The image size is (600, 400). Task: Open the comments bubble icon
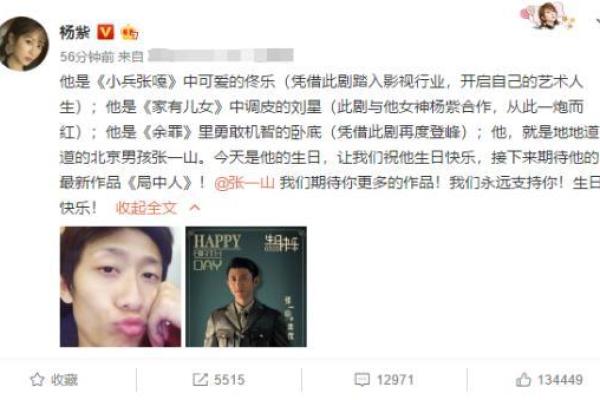(362, 380)
